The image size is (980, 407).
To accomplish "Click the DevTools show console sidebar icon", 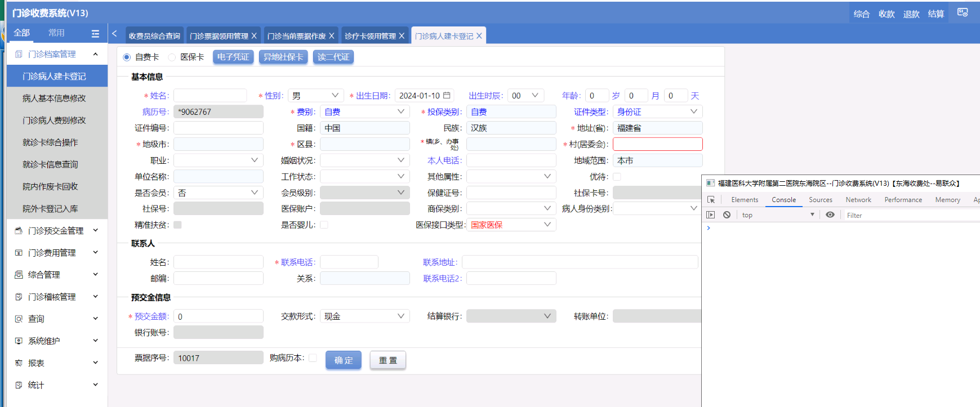I will click(x=711, y=215).
